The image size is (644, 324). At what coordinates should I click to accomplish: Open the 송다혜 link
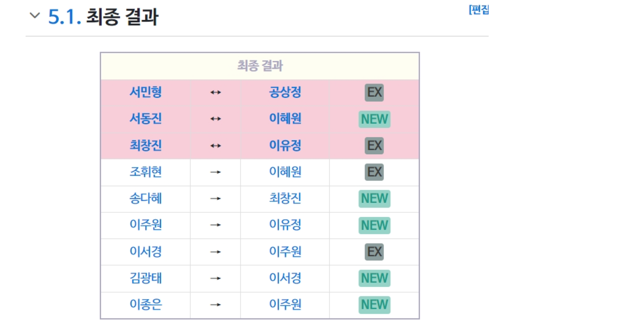pyautogui.click(x=146, y=198)
